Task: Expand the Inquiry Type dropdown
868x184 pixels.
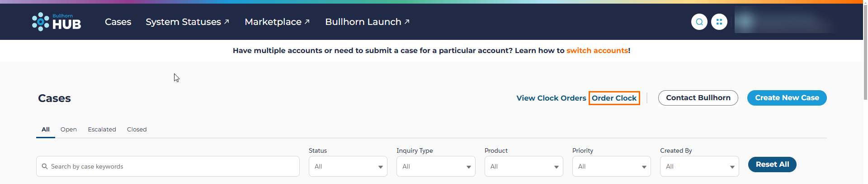Action: coord(436,166)
